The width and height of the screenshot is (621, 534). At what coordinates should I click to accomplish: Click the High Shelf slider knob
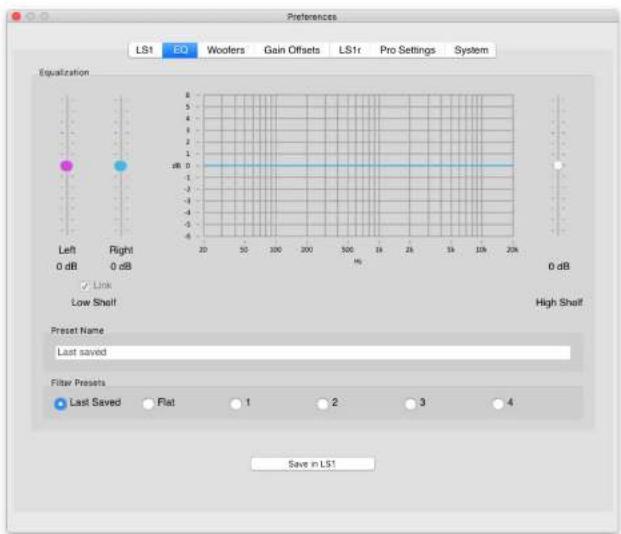(x=558, y=165)
